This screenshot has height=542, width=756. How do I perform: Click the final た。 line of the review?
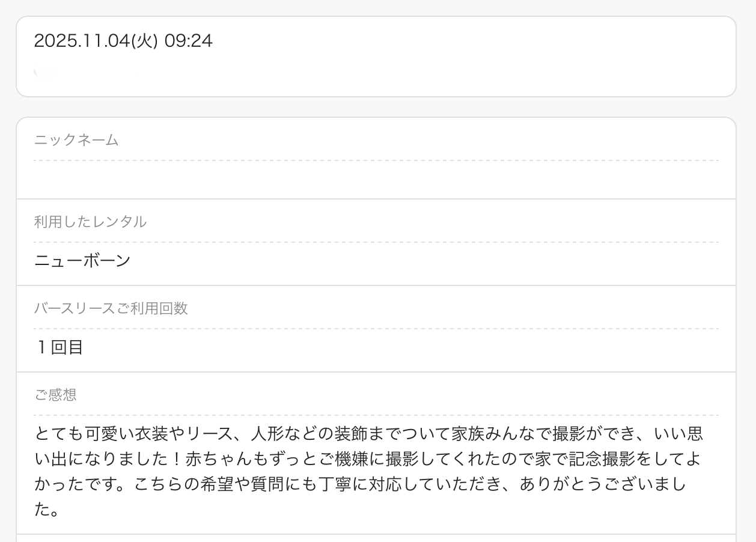click(x=46, y=511)
